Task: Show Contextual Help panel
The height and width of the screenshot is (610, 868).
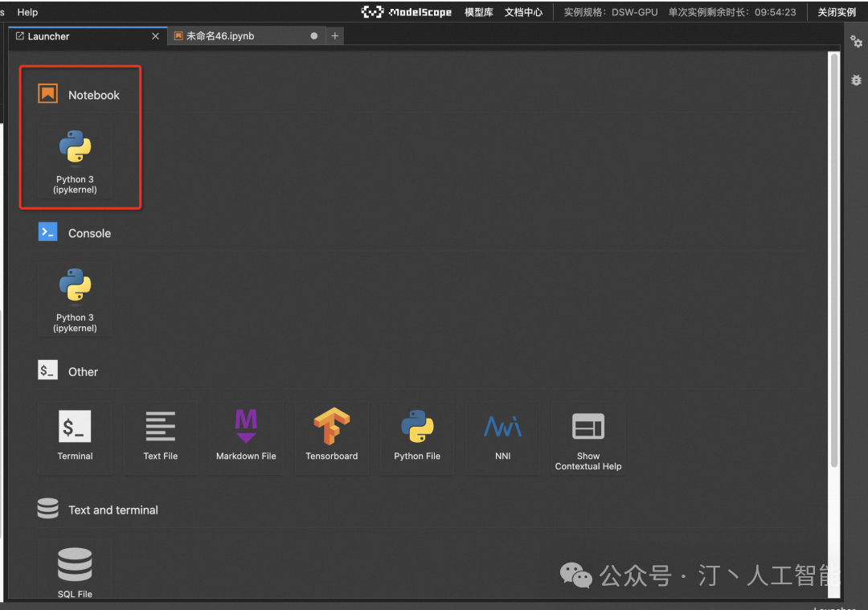Action: tap(588, 437)
